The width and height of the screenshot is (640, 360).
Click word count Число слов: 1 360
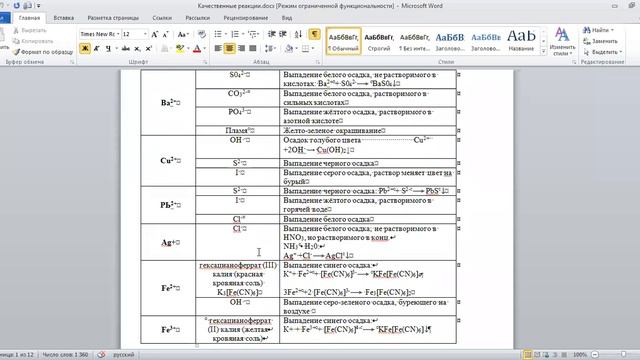pyautogui.click(x=65, y=355)
